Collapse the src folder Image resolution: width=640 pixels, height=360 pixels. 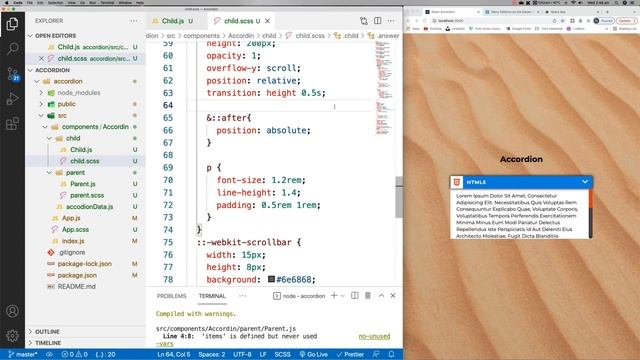[x=41, y=116]
